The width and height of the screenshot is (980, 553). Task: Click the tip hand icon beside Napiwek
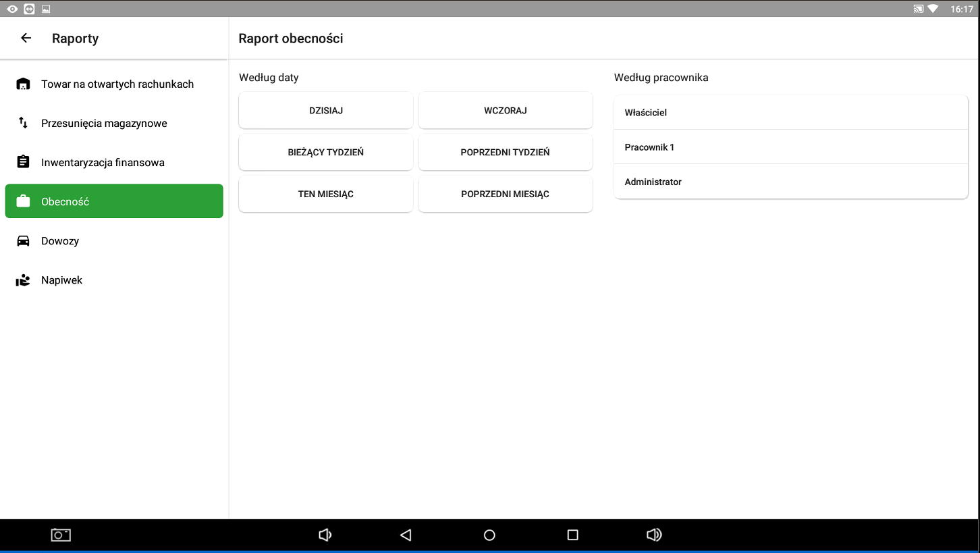[23, 280]
